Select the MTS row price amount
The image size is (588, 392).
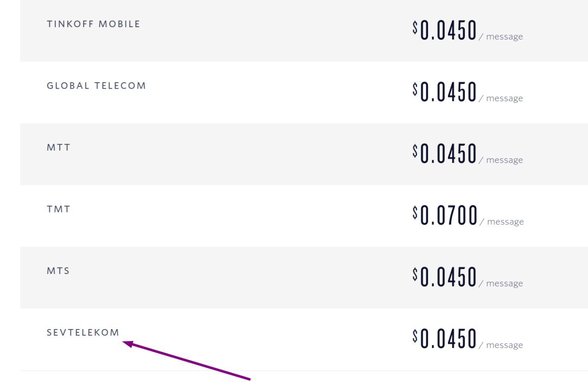click(x=444, y=277)
